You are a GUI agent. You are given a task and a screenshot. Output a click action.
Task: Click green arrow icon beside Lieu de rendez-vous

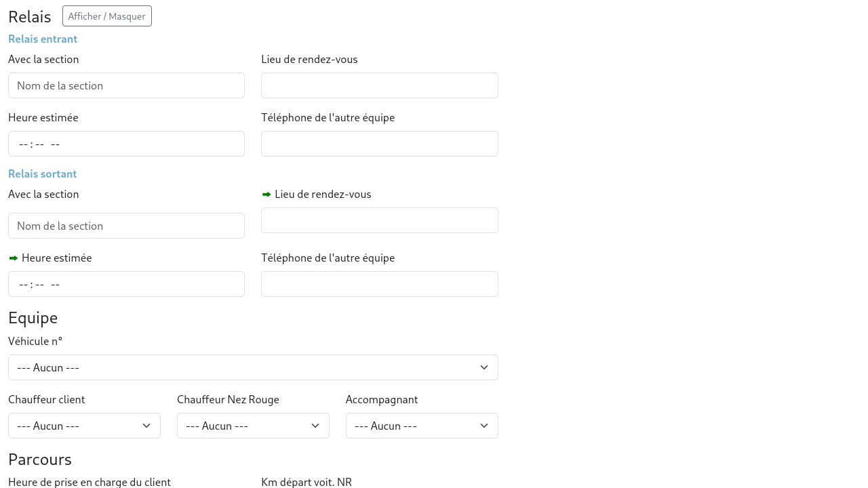coord(267,195)
